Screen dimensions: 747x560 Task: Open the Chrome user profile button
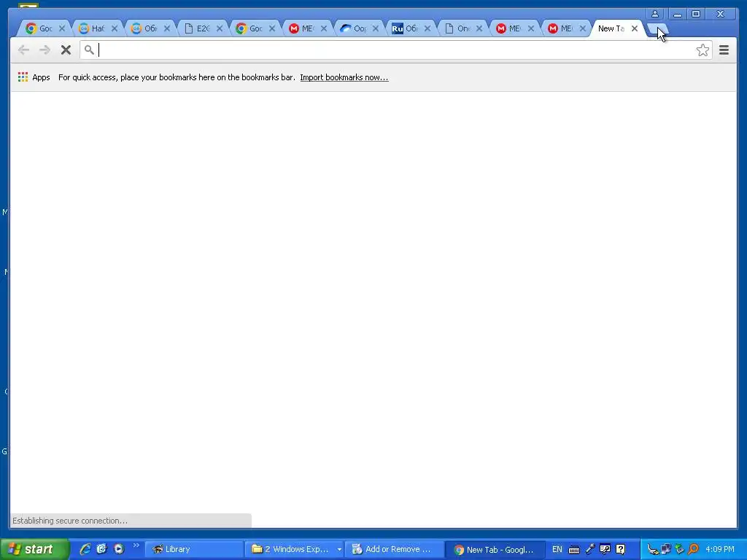tap(655, 14)
